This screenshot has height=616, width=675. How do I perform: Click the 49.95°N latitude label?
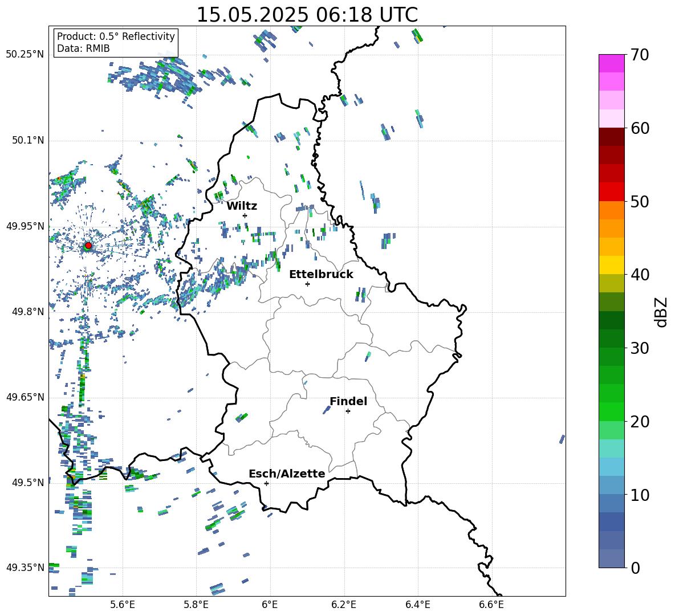pos(25,226)
